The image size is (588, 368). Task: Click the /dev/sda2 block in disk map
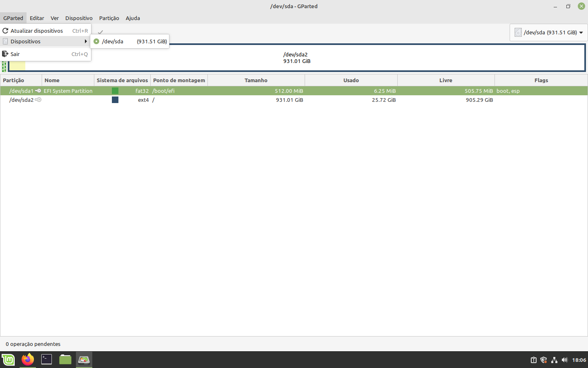(297, 58)
